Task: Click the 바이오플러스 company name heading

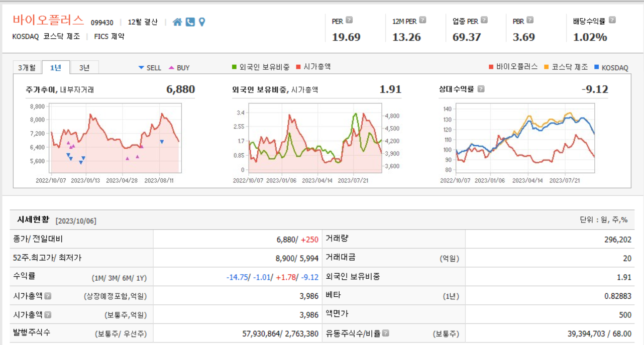Action: tap(48, 20)
